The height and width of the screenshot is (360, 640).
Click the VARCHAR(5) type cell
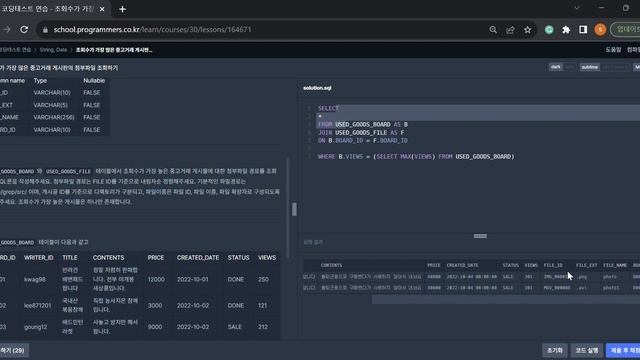(50, 105)
